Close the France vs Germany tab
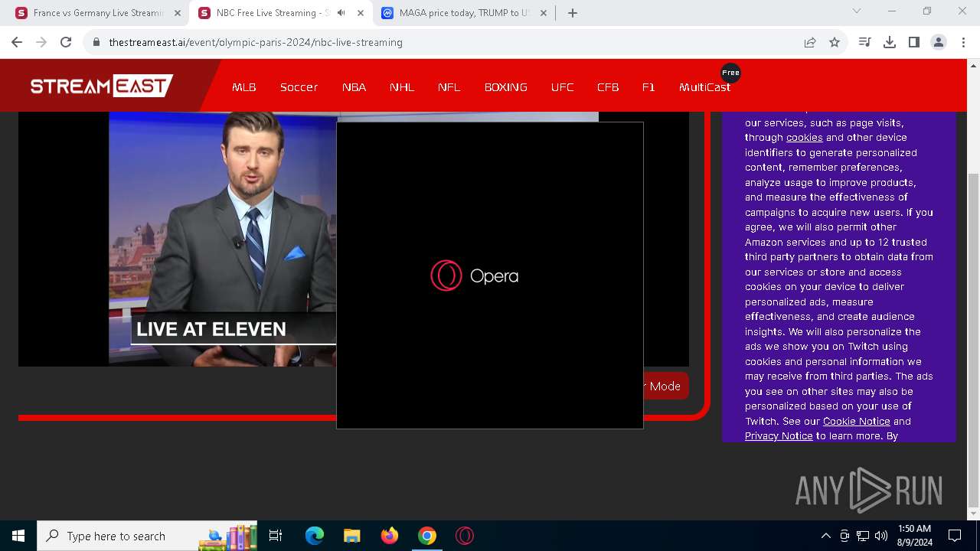980x551 pixels. 178,13
